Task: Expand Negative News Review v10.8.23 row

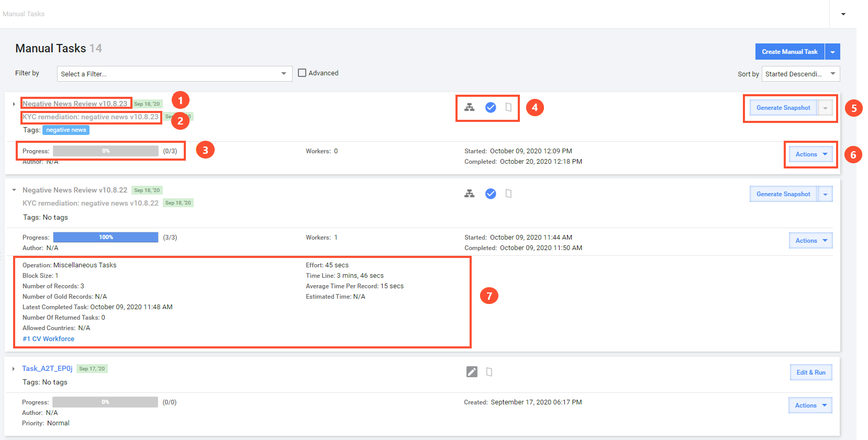Action: click(x=14, y=104)
